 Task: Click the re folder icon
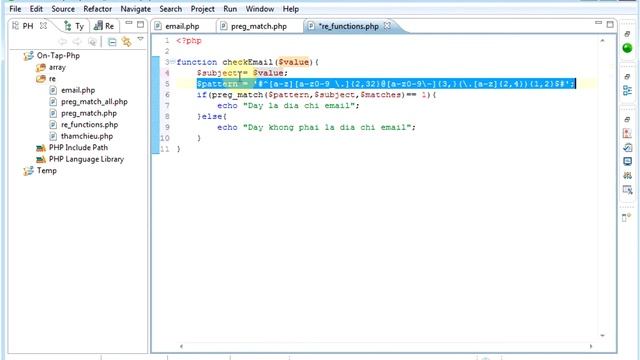(41, 79)
